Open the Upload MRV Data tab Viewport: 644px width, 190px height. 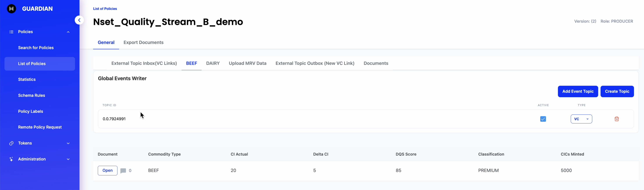[247, 63]
